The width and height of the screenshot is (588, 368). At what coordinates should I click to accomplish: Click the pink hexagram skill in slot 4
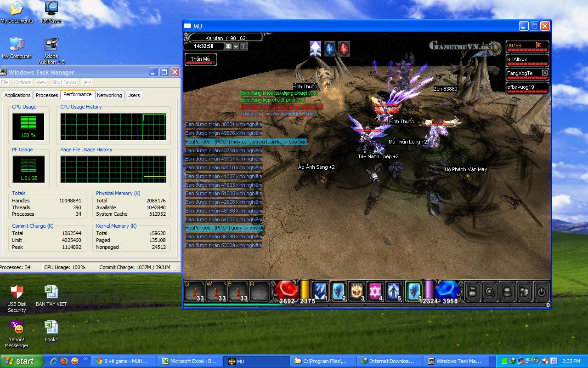[375, 291]
